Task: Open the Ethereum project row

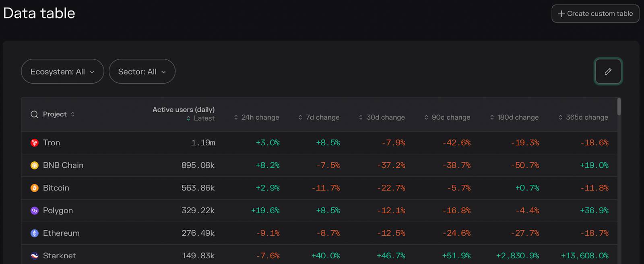Action: point(319,233)
